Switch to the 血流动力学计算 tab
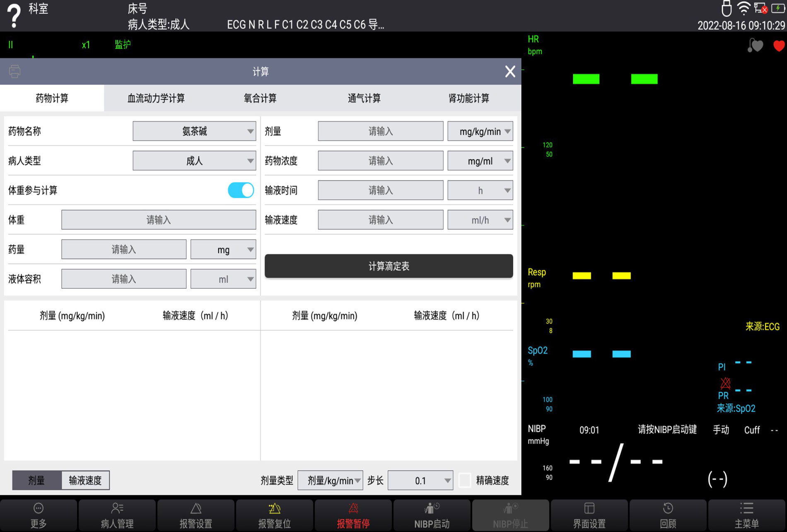This screenshot has height=532, width=787. (x=156, y=98)
